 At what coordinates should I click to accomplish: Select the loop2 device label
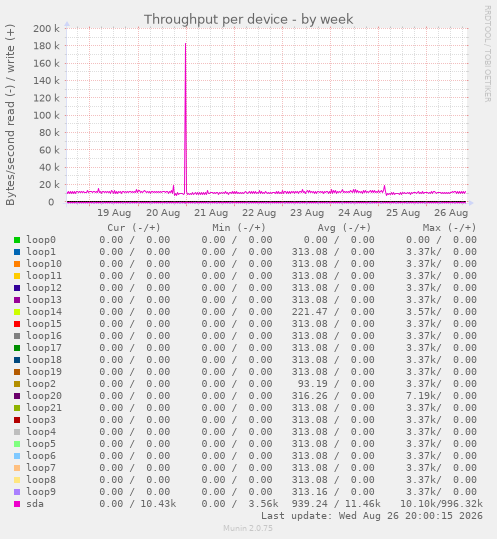tap(41, 384)
